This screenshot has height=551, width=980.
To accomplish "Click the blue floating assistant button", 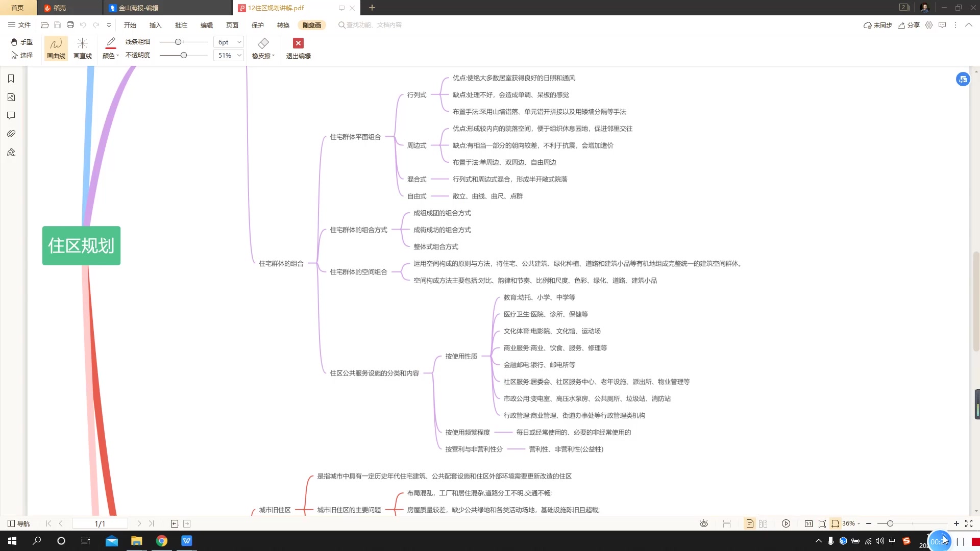I will (x=963, y=79).
